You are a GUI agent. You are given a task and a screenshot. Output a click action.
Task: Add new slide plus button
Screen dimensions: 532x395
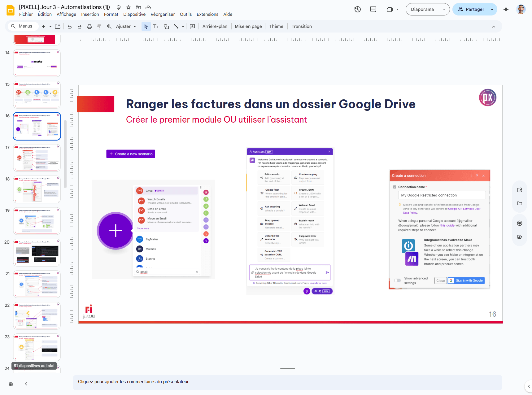tap(44, 26)
